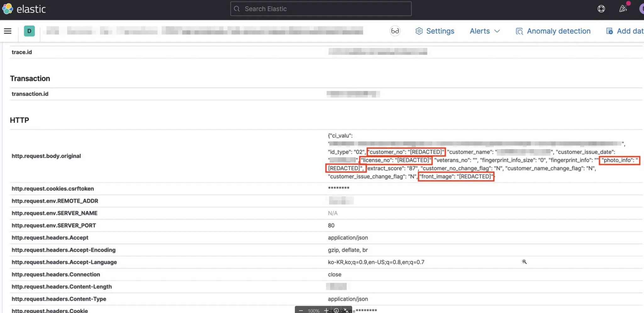Click the ko-KR Accept-Language value
This screenshot has width=644, height=313.
pos(376,262)
